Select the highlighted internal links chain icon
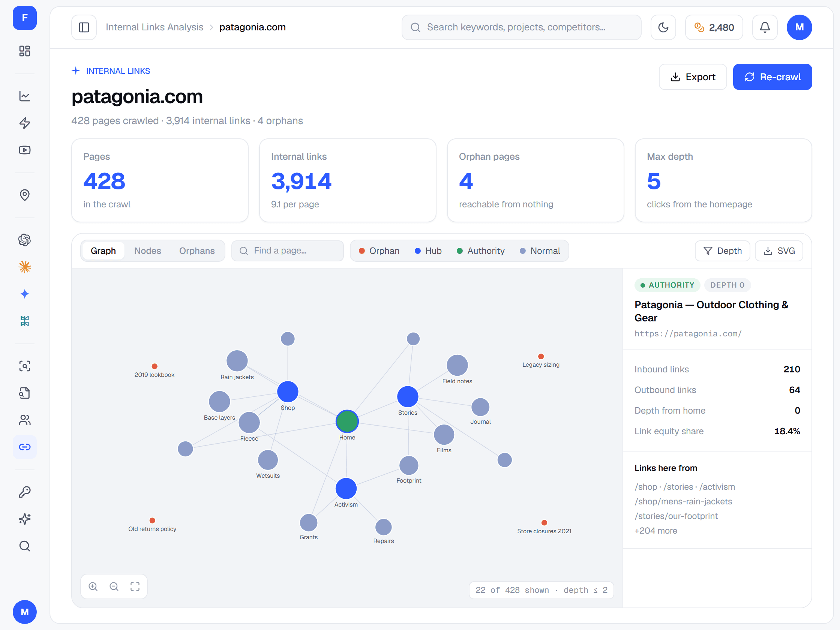 point(25,447)
